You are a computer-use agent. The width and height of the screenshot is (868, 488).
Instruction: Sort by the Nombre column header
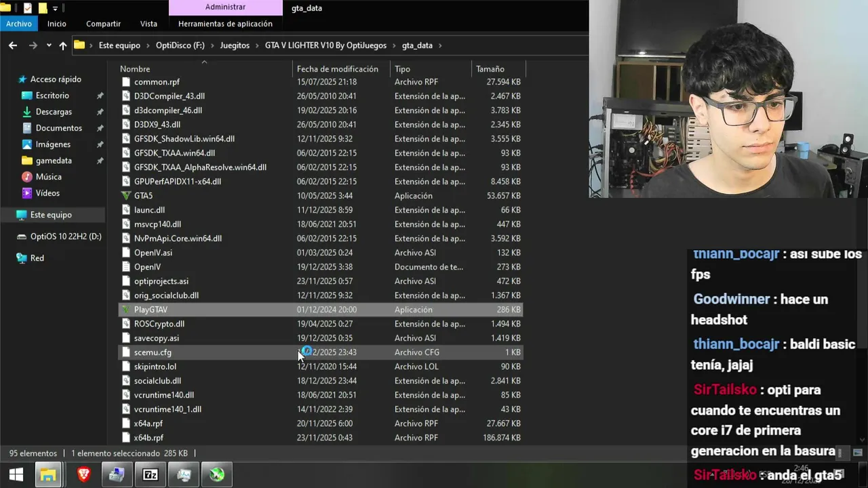pyautogui.click(x=135, y=69)
